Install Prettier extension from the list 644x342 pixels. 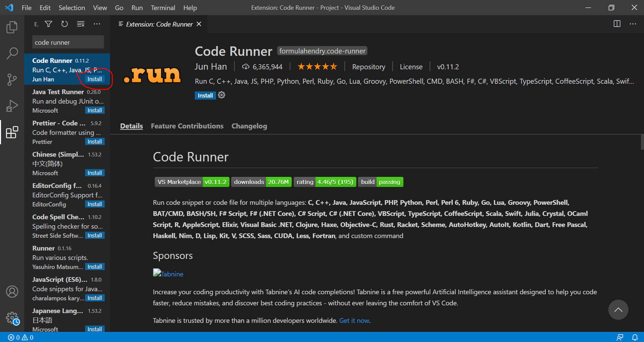[x=95, y=142]
